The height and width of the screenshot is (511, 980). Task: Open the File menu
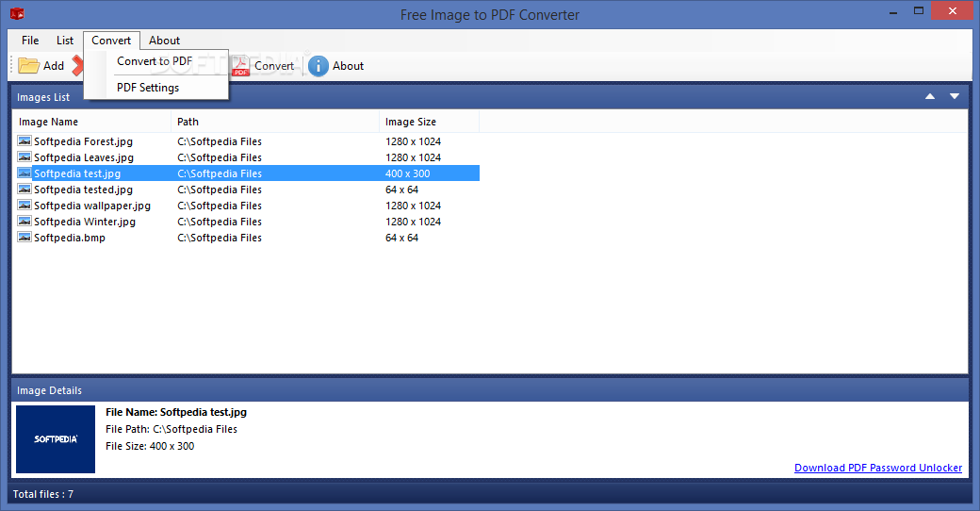[x=30, y=40]
